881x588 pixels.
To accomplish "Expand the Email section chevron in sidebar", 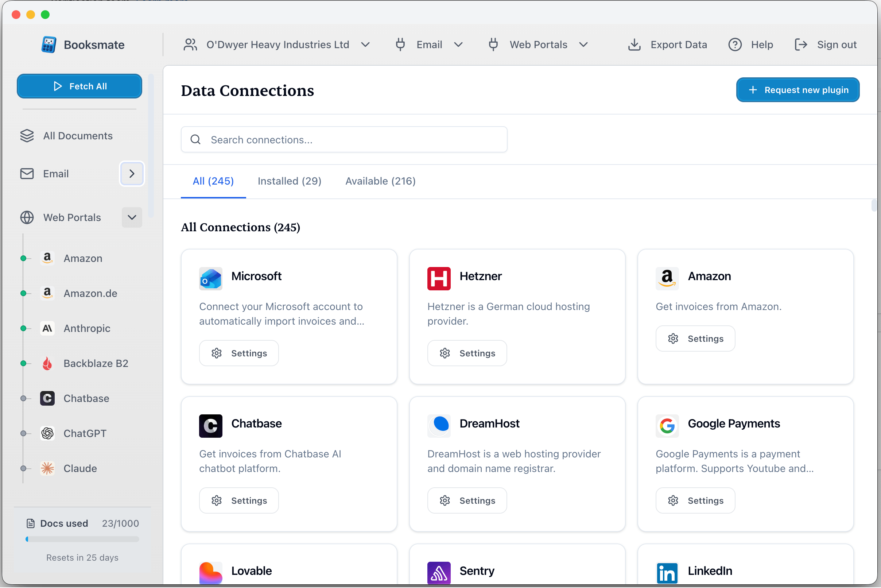I will point(132,174).
